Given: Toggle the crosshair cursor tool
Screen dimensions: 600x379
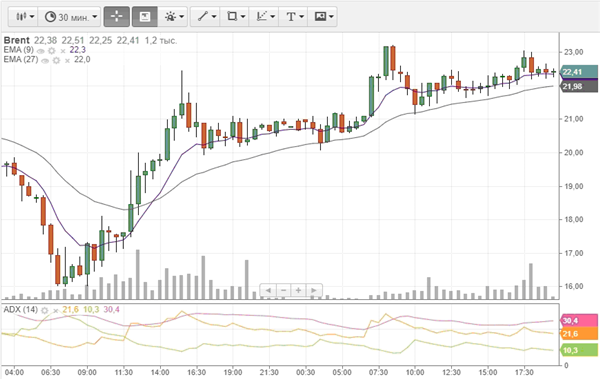Looking at the screenshot, I should 116,16.
